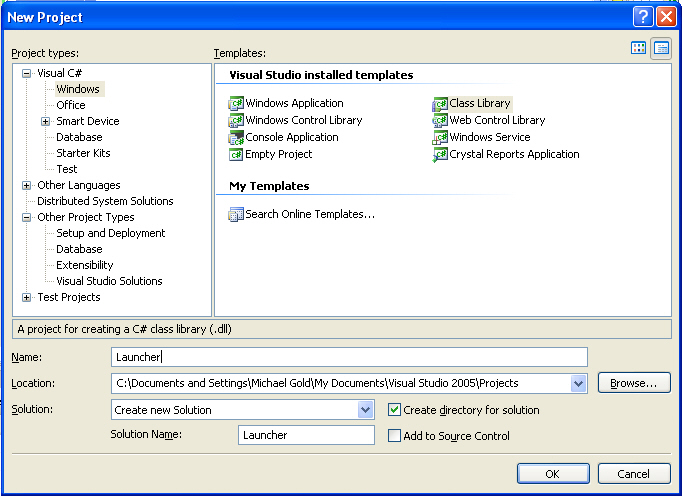Open the Solution dropdown arrow
The image size is (682, 496).
(x=365, y=410)
